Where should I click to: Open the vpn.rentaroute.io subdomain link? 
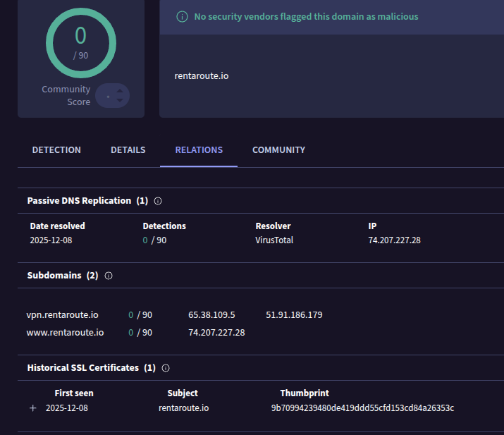62,314
